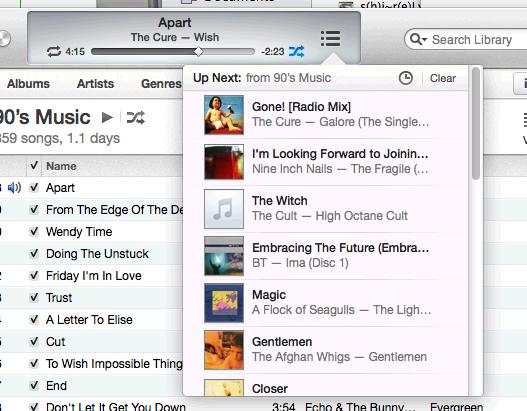The width and height of the screenshot is (527, 411).
Task: Toggle the repeat icon in the player
Action: tap(54, 51)
